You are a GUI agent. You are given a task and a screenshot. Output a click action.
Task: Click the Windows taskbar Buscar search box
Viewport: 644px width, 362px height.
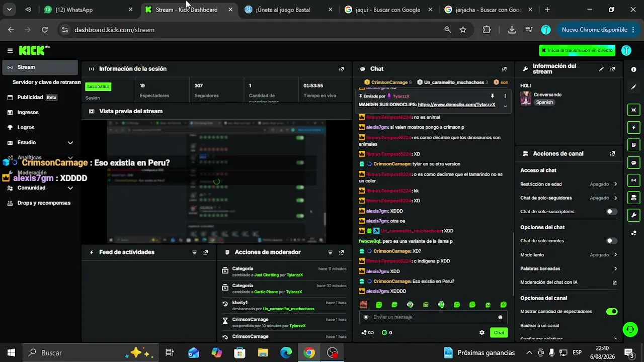tap(91, 353)
